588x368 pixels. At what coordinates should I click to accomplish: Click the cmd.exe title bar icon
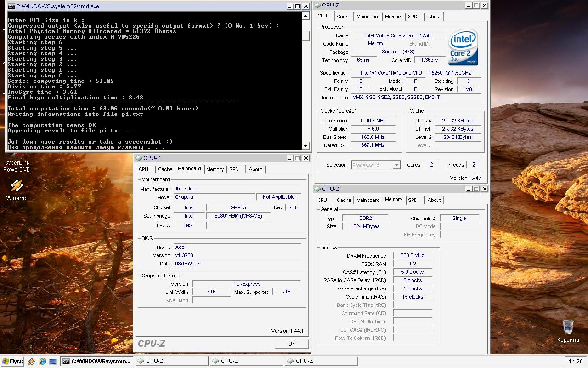(11, 6)
